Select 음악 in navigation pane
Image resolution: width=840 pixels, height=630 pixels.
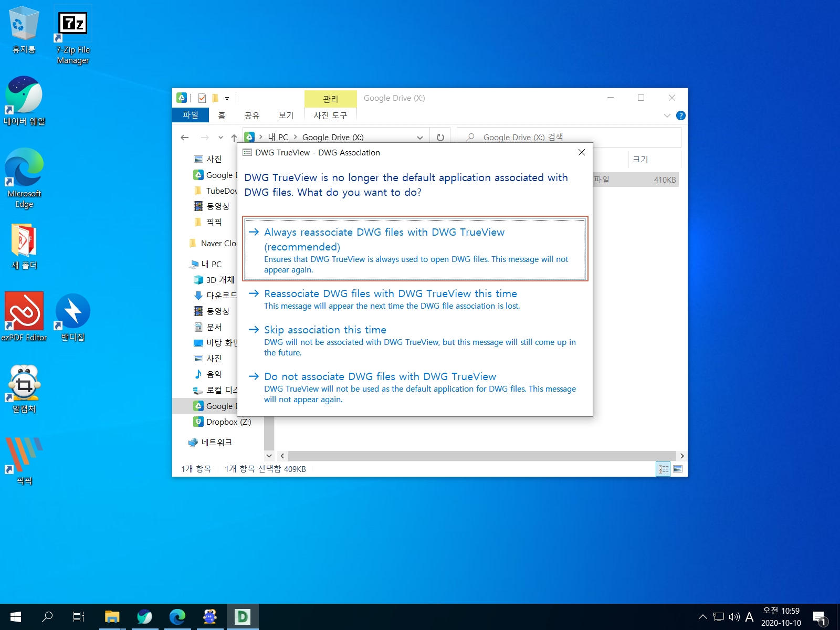208,374
